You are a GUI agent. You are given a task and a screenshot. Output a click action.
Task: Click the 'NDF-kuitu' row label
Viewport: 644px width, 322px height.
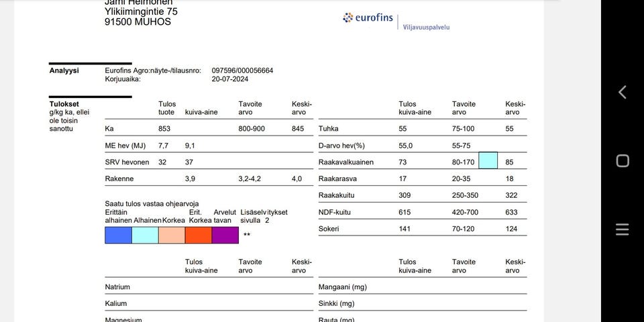335,213
